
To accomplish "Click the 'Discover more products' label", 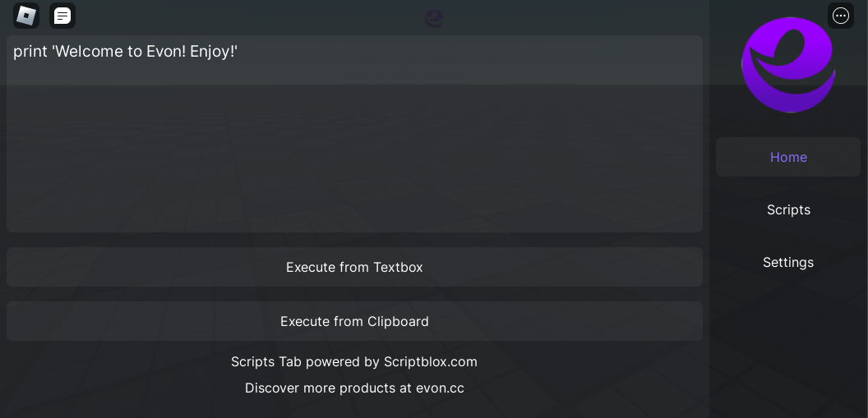I will click(320, 388).
